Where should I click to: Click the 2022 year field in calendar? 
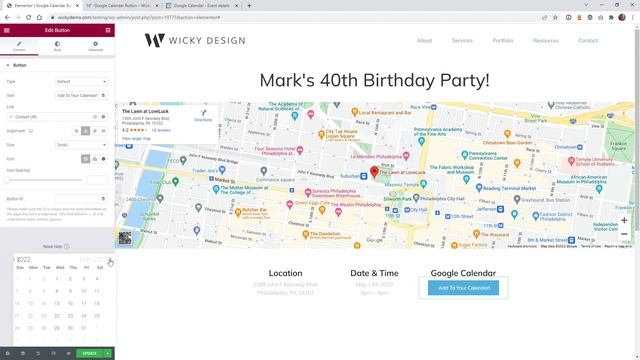(x=24, y=260)
